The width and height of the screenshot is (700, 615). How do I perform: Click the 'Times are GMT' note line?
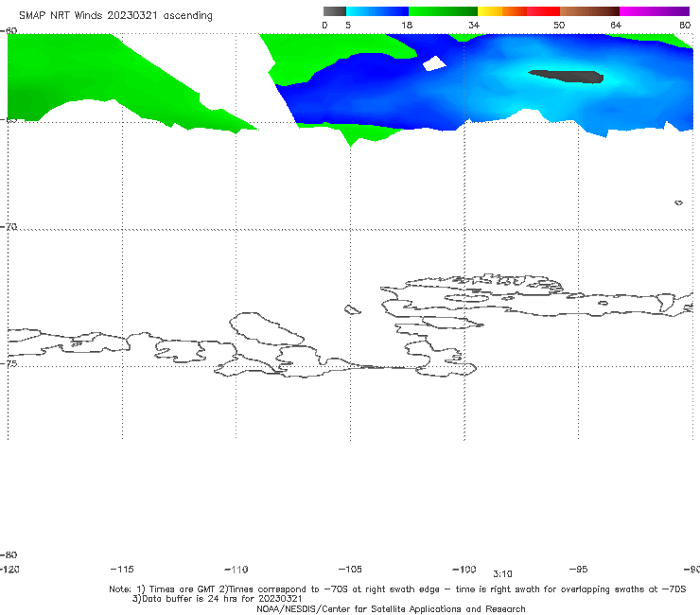397,589
